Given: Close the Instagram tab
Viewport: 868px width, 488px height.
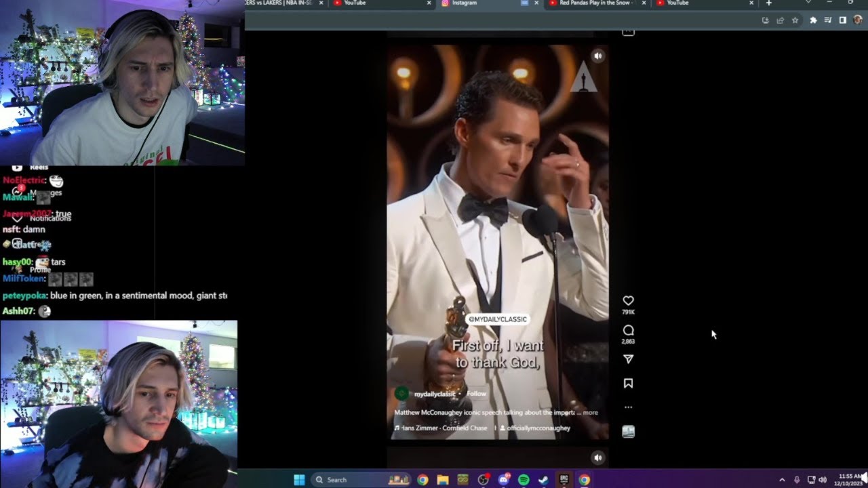Looking at the screenshot, I should click(x=536, y=3).
